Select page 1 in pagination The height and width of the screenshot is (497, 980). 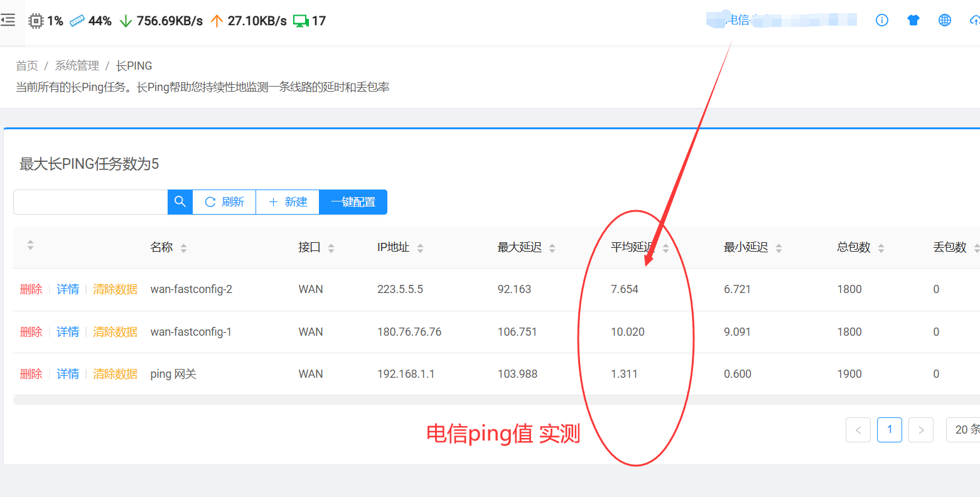pyautogui.click(x=890, y=430)
